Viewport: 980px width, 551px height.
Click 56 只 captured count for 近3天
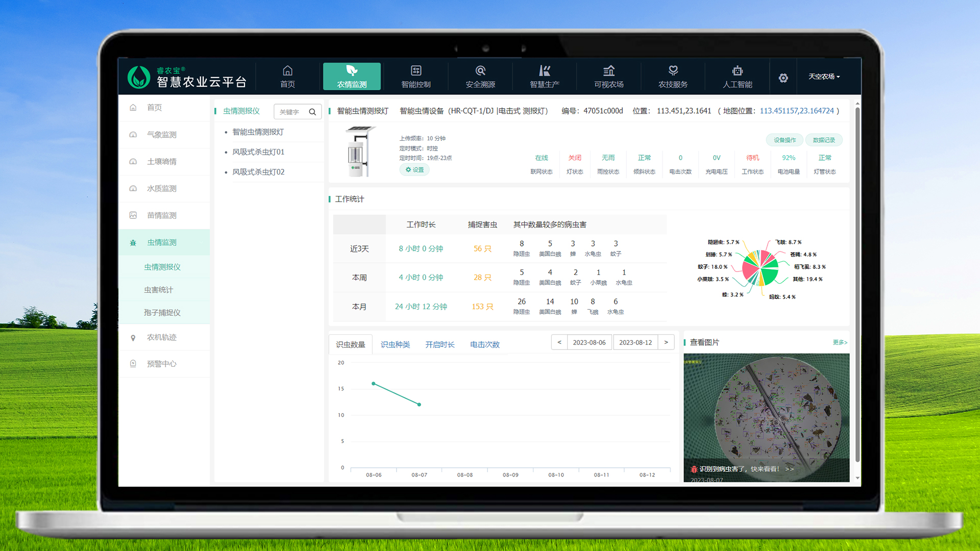(x=482, y=248)
